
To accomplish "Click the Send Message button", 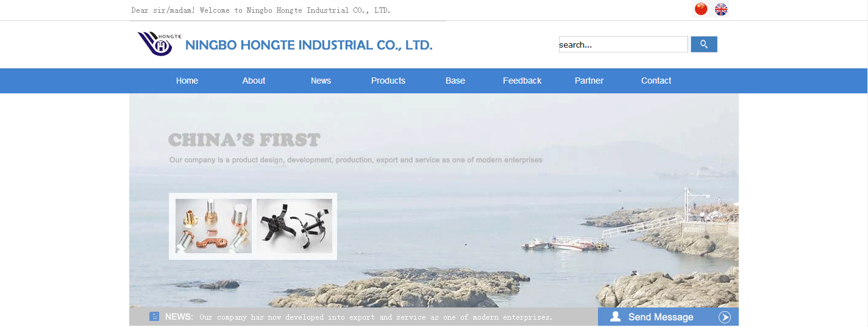I will (668, 317).
